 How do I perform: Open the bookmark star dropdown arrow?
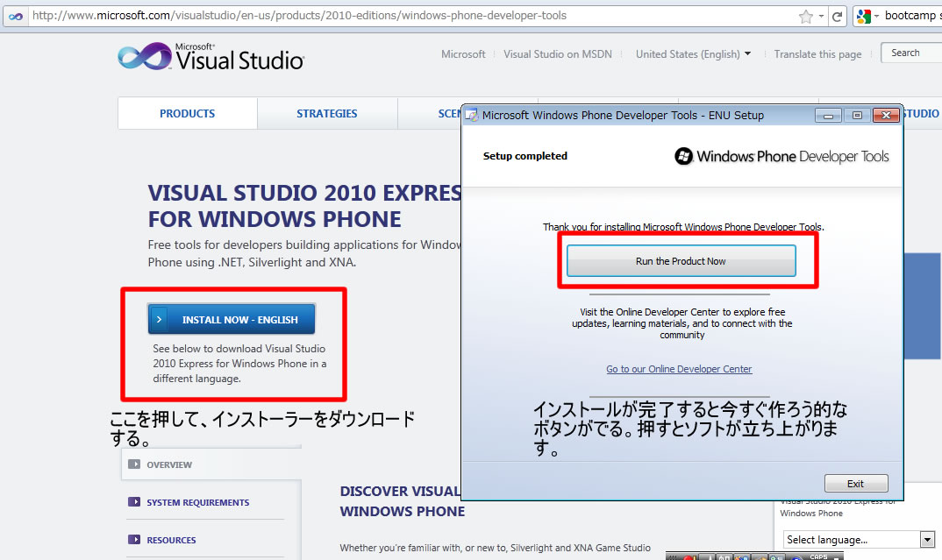pyautogui.click(x=821, y=16)
